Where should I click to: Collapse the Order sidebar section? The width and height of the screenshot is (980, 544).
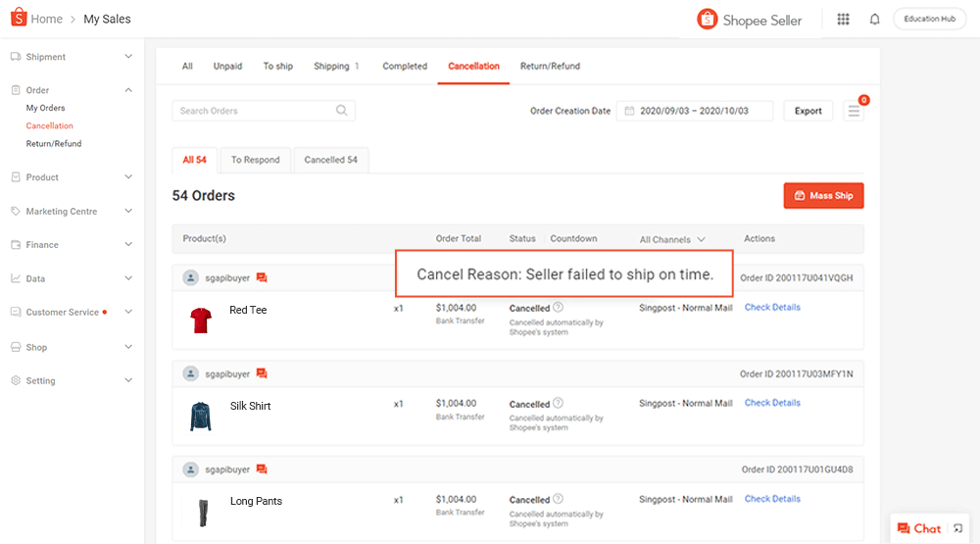click(x=128, y=90)
